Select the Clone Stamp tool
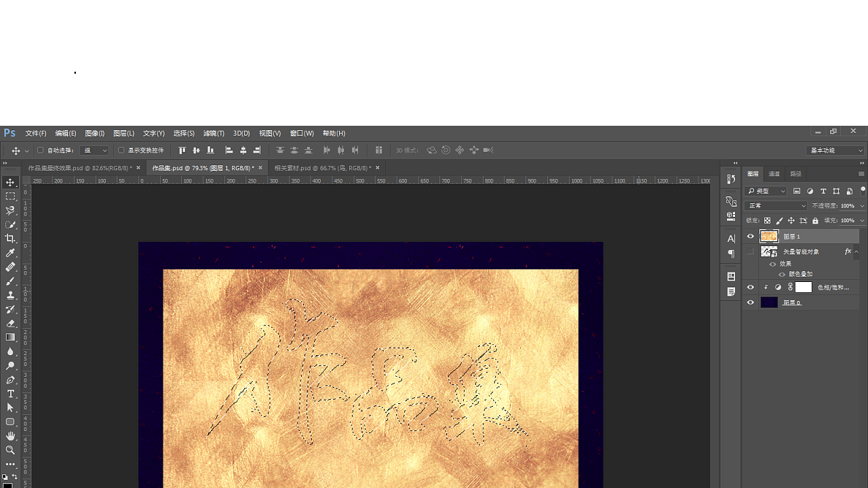This screenshot has width=868, height=488. tap(10, 295)
